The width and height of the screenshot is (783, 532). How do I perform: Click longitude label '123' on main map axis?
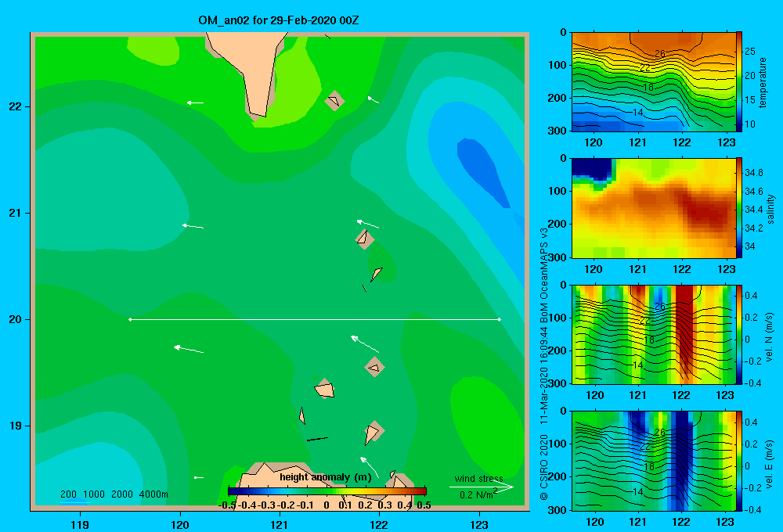tap(479, 524)
